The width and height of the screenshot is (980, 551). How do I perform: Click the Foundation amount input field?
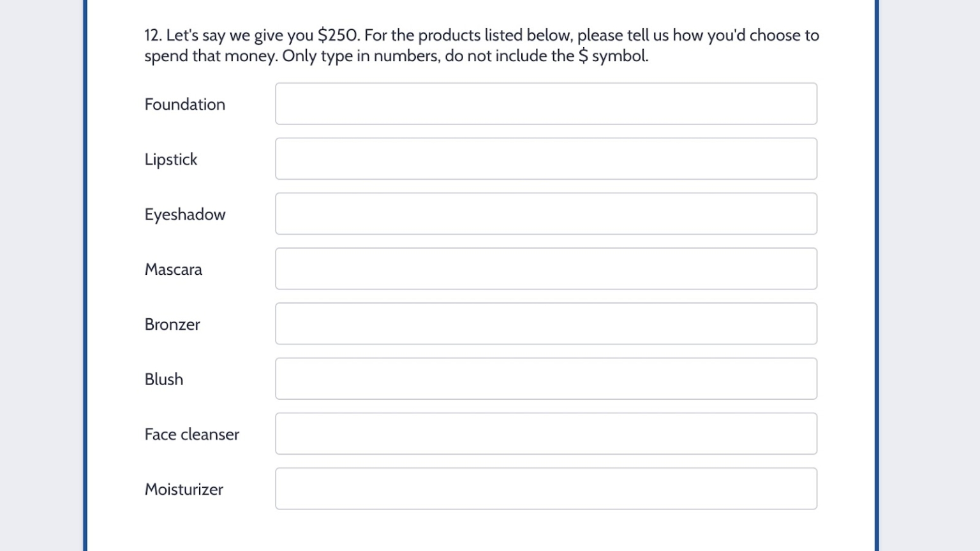point(546,103)
